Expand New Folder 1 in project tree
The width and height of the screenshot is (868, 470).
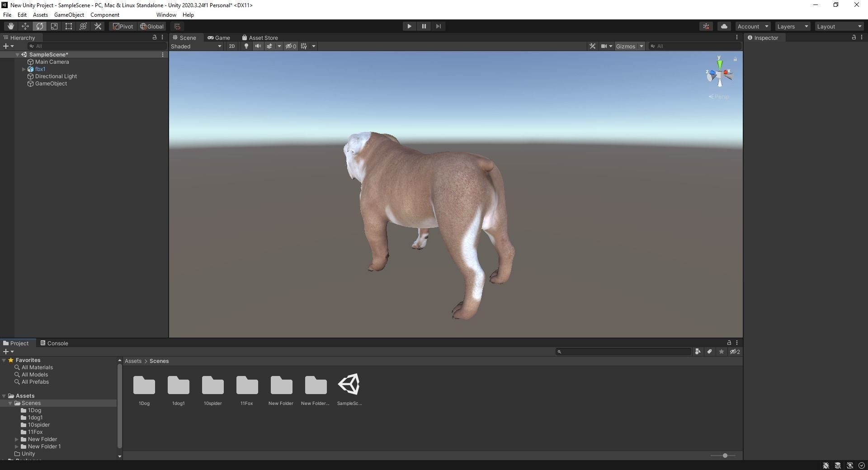coord(17,446)
